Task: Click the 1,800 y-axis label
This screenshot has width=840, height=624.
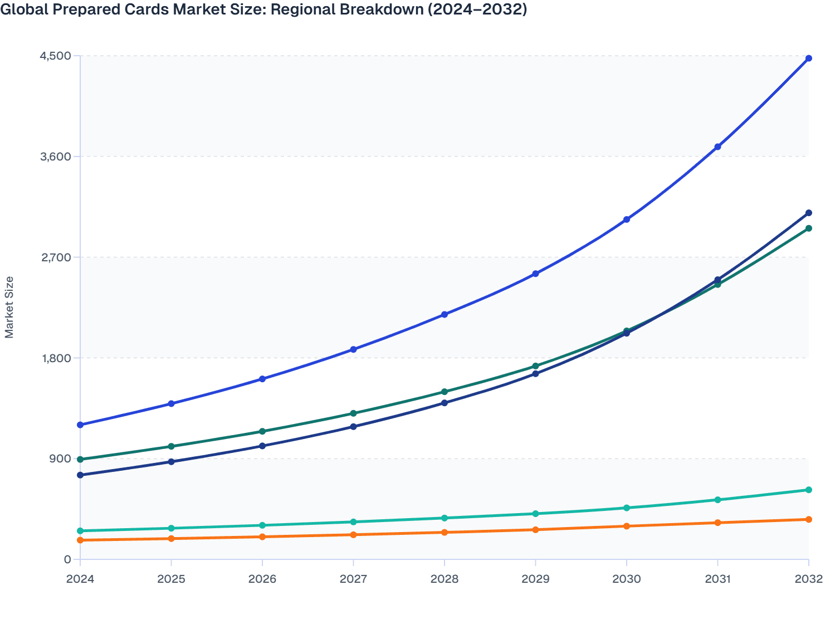Action: (56, 357)
